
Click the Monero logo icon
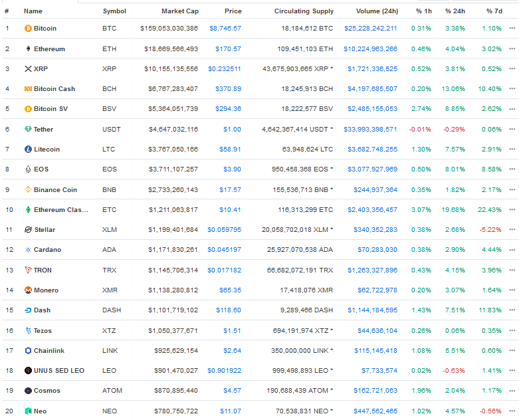(x=28, y=290)
